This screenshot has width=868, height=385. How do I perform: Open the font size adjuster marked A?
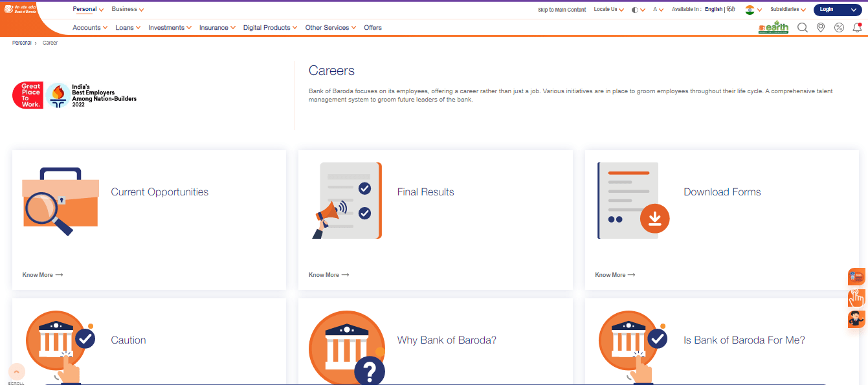(x=656, y=9)
